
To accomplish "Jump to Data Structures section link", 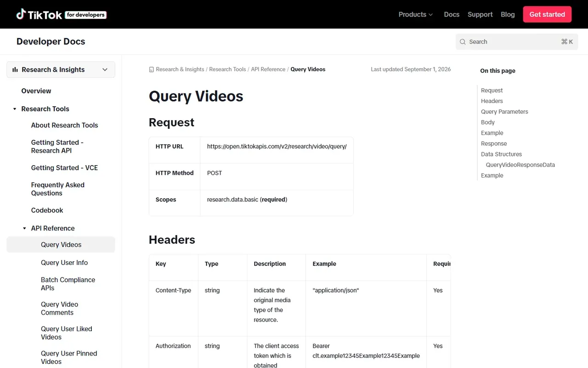I will tap(501, 154).
